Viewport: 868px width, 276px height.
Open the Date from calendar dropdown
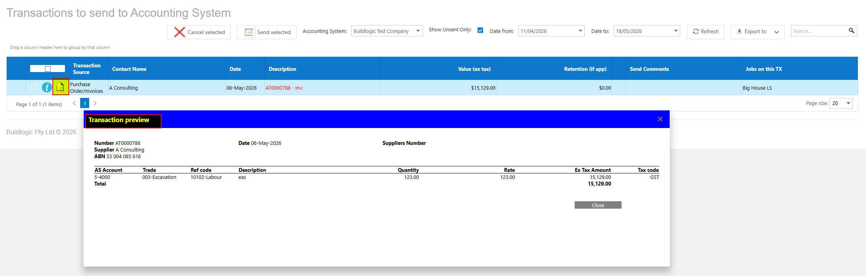580,31
